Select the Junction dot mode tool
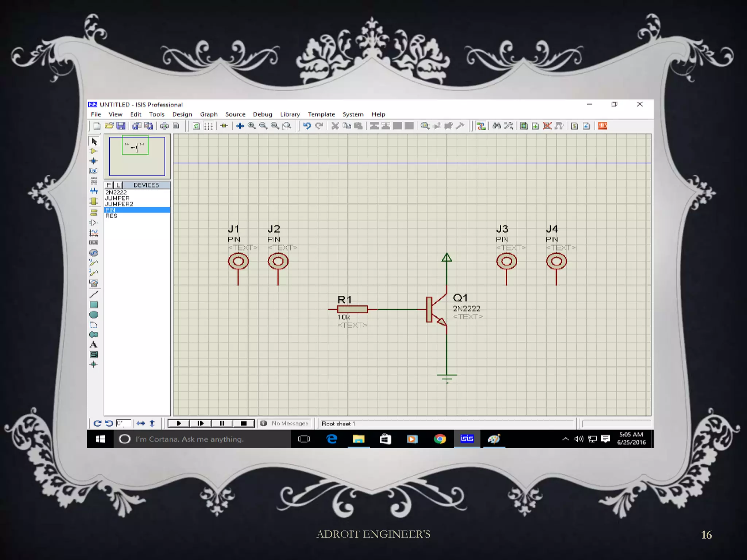 (x=94, y=161)
